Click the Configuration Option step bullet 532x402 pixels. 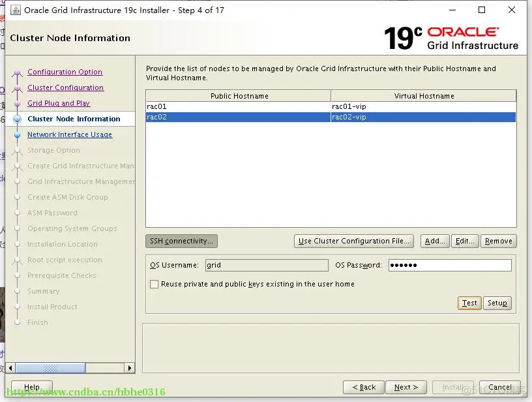[18, 72]
